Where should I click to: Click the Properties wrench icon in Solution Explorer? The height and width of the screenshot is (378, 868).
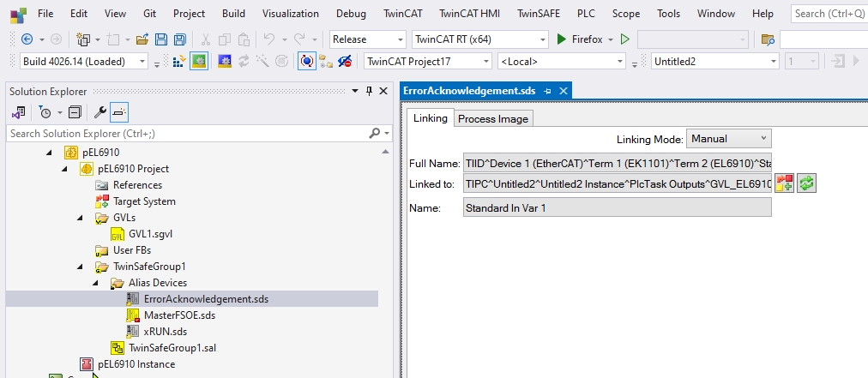point(99,112)
